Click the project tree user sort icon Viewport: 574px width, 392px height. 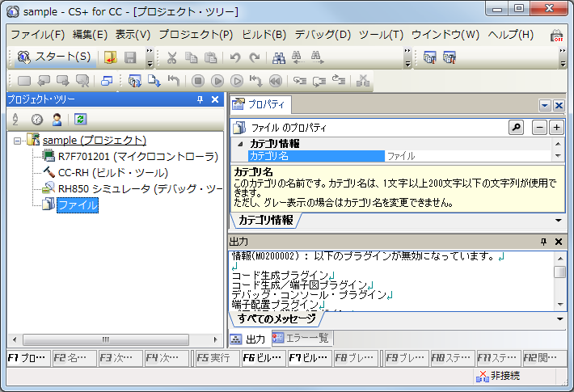click(x=57, y=120)
